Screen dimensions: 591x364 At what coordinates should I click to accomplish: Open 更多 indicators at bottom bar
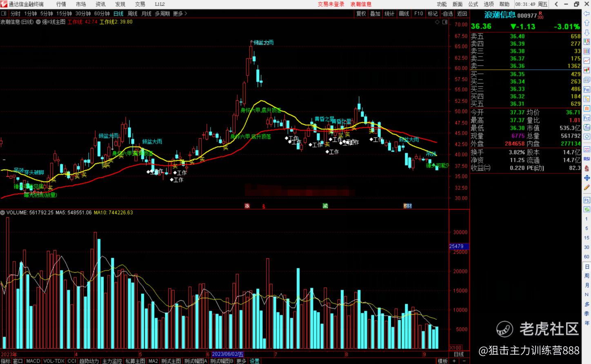[241, 361]
